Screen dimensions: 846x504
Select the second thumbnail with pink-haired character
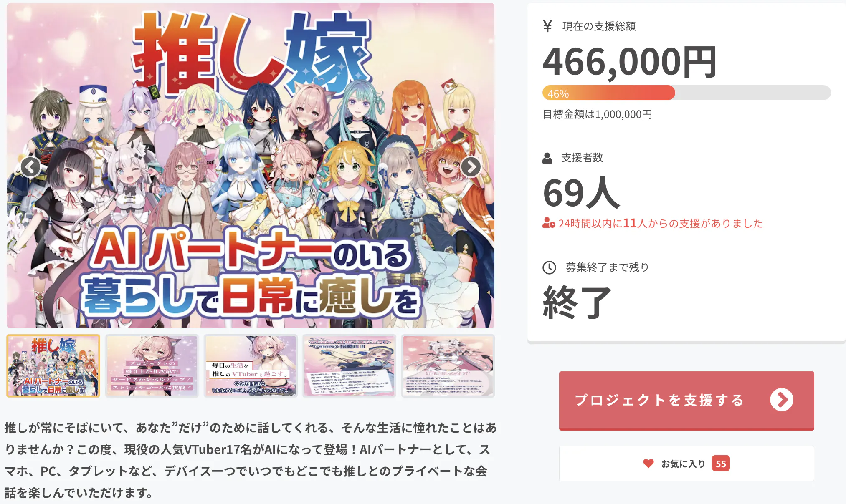pos(152,365)
